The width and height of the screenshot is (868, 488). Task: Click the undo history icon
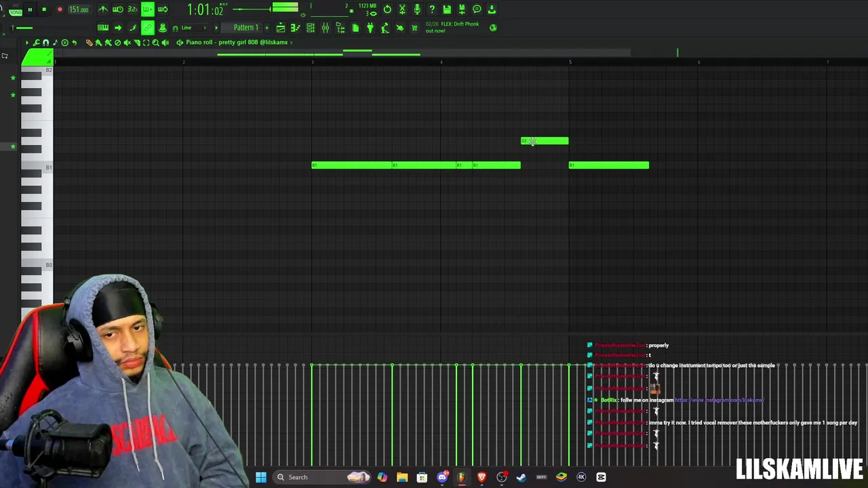coord(387,9)
